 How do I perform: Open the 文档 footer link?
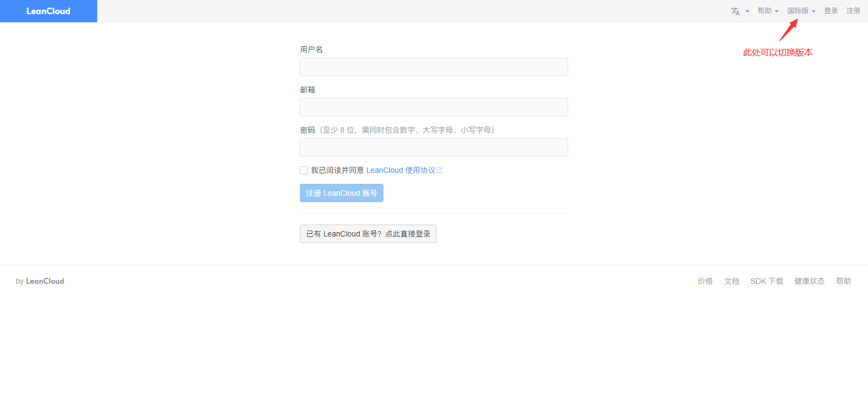coord(732,281)
